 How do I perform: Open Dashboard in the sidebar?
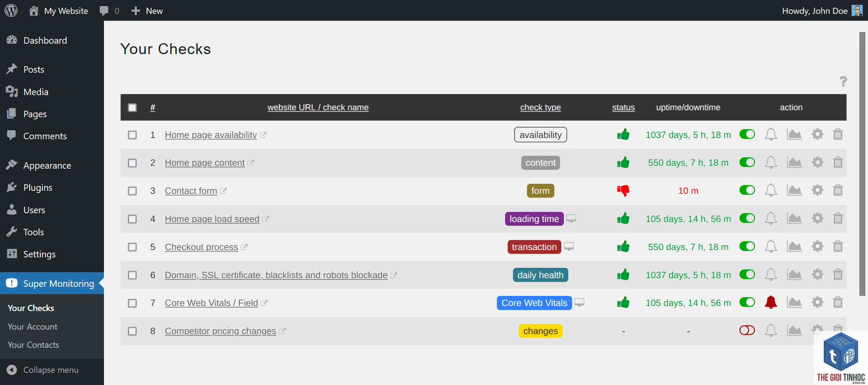(45, 40)
